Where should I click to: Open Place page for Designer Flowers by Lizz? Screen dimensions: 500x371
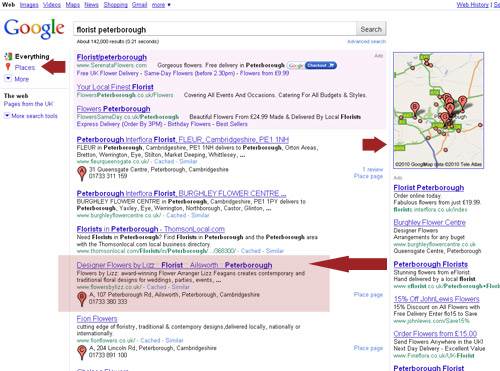click(x=368, y=295)
